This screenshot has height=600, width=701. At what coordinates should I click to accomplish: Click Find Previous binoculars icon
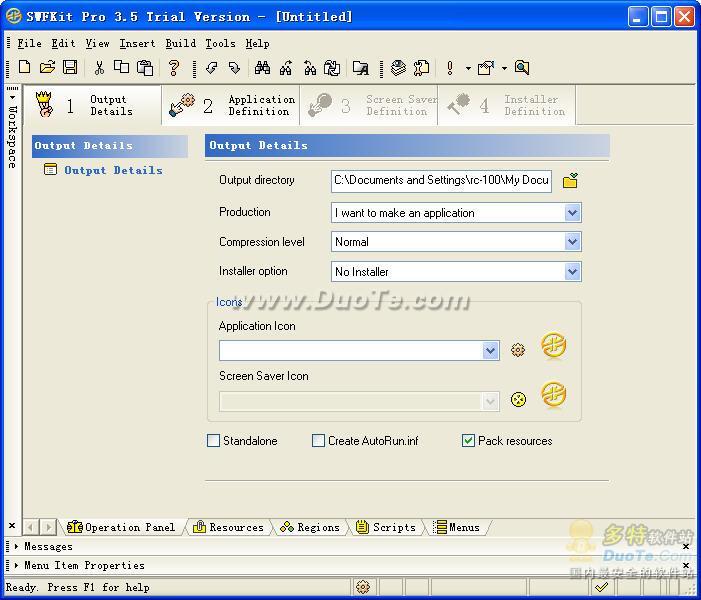pos(309,68)
